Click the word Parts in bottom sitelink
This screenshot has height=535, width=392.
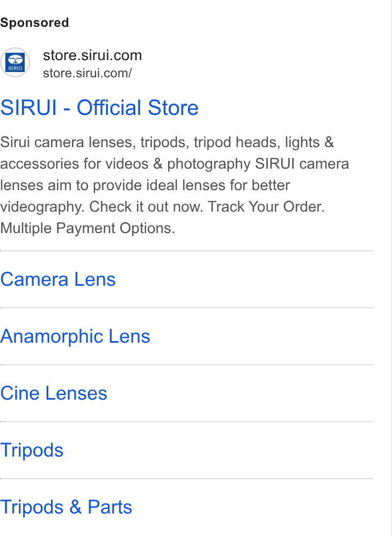(x=110, y=507)
